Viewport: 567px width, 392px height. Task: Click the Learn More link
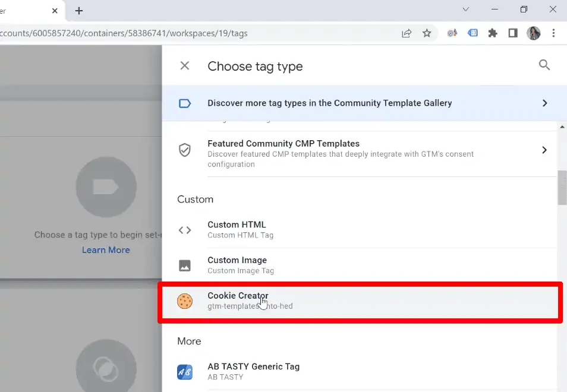(x=106, y=249)
